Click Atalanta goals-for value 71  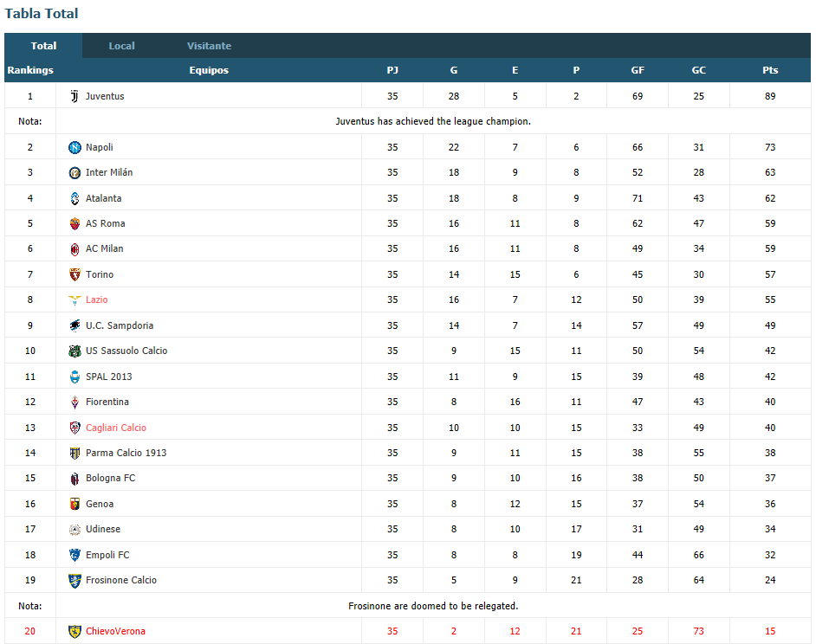[638, 198]
